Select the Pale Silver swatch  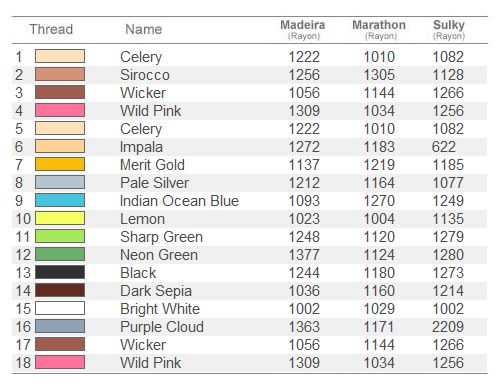[x=60, y=182]
